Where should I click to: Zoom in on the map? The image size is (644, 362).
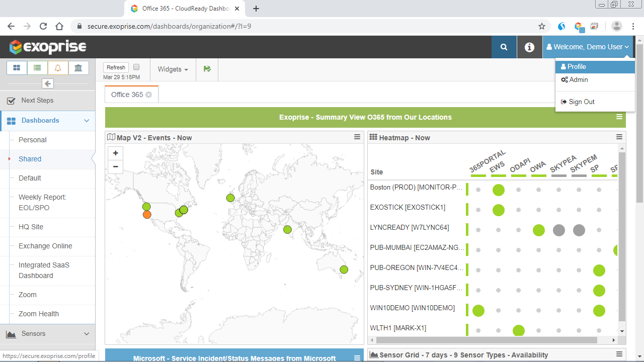(115, 153)
